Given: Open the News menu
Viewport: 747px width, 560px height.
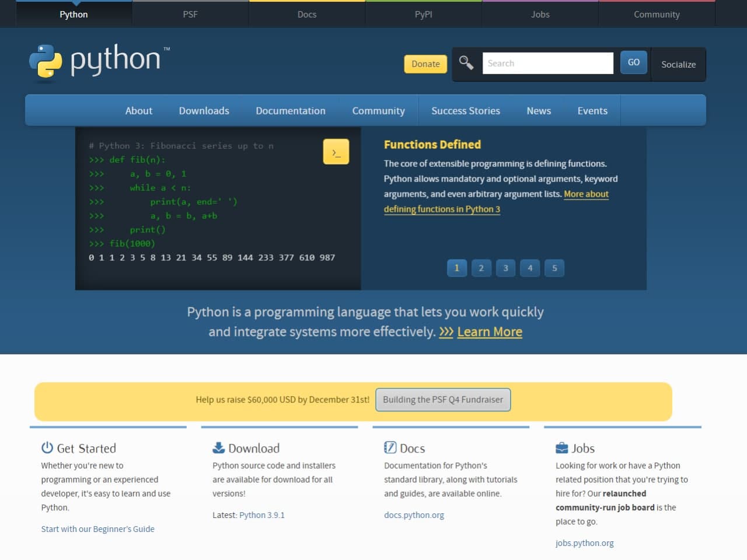Looking at the screenshot, I should [539, 111].
